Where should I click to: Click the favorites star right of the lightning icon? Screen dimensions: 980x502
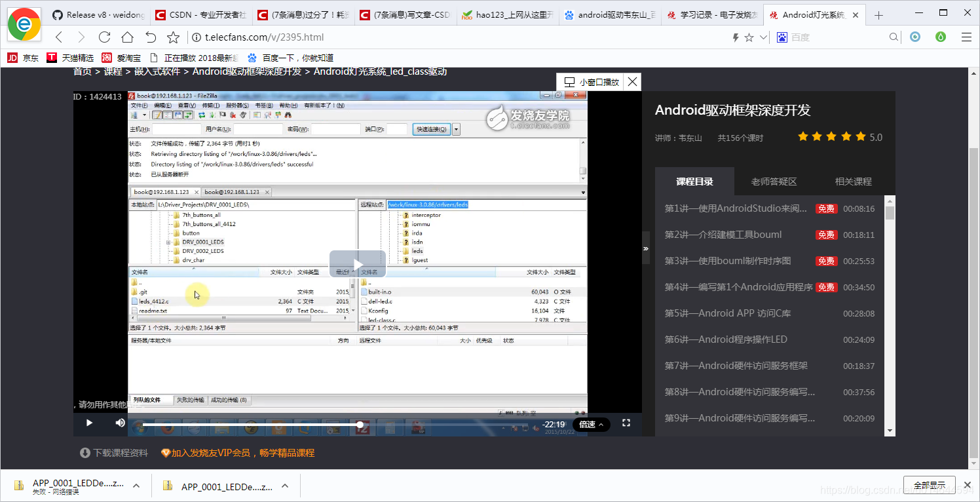click(749, 38)
